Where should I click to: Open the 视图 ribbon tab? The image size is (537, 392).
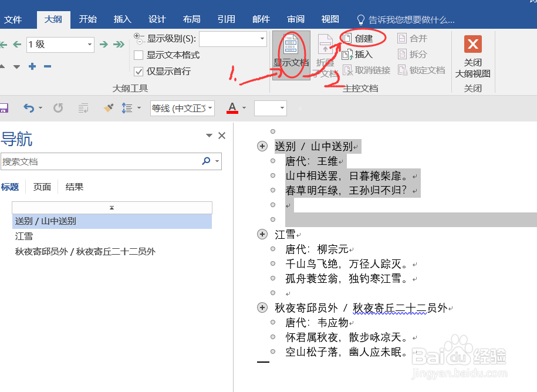[330, 19]
